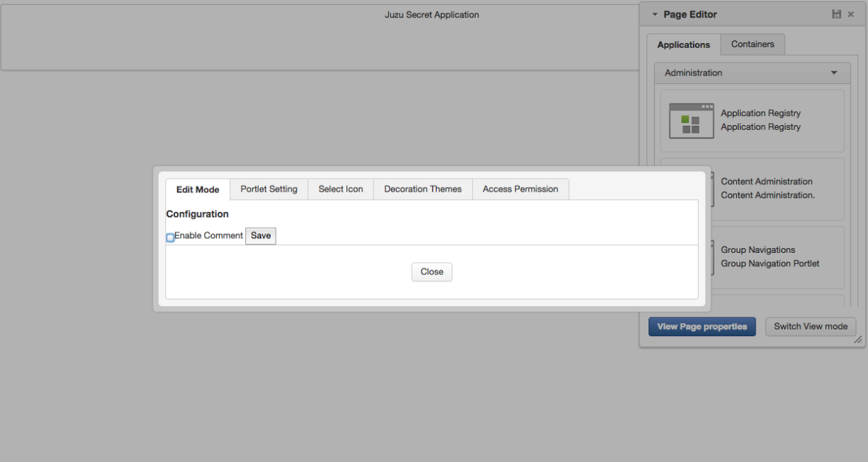868x462 pixels.
Task: Switch to the Containers tab
Action: [753, 44]
